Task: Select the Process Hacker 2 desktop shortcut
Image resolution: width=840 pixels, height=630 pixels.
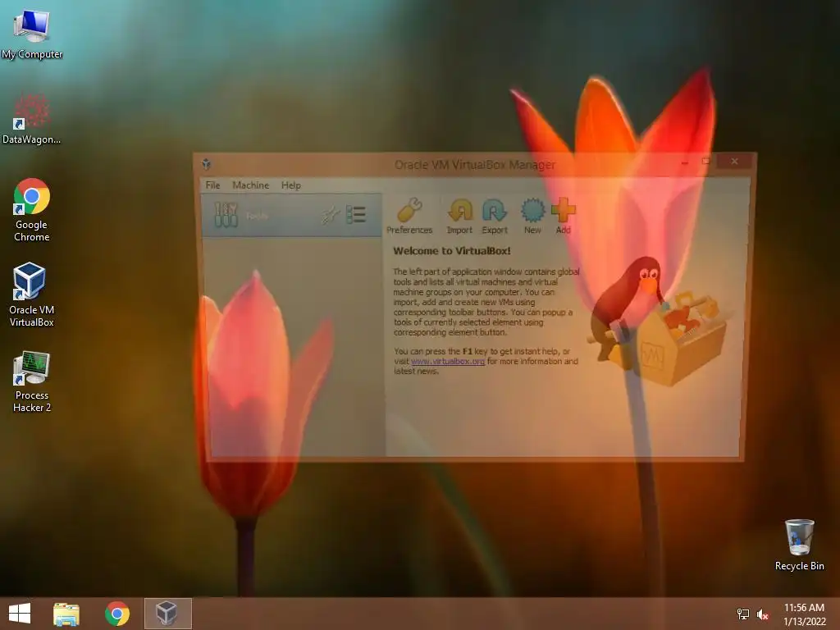Action: pos(32,381)
